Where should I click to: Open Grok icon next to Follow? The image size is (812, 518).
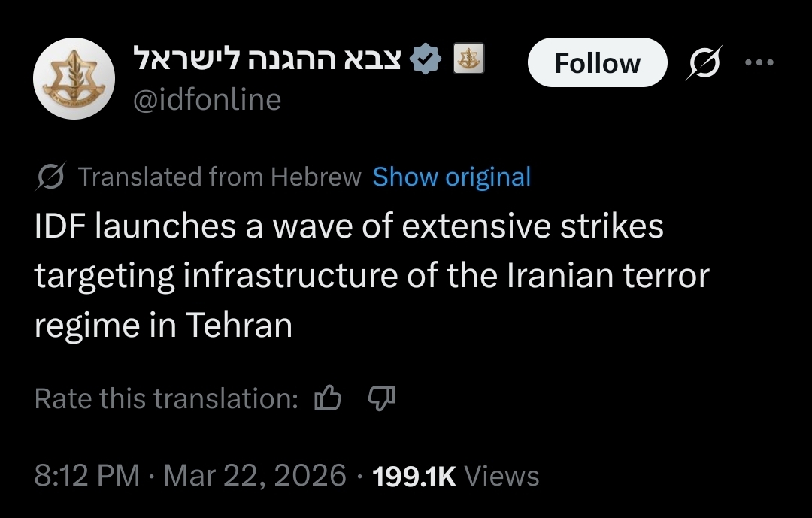(704, 62)
